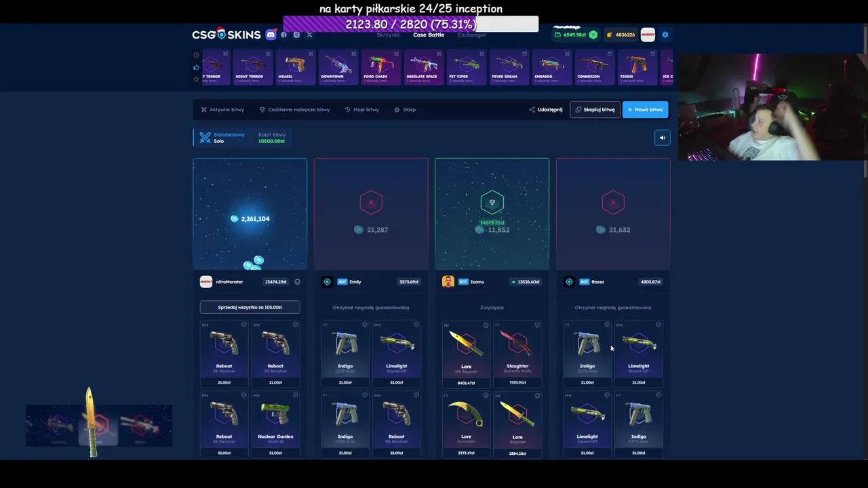Open the Facebook icon in header
Image resolution: width=868 pixels, height=488 pixels.
point(284,35)
